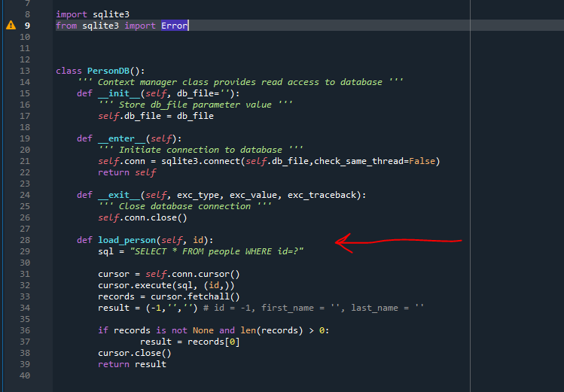Click the highlighted 'Error' word on line 9

coord(175,26)
